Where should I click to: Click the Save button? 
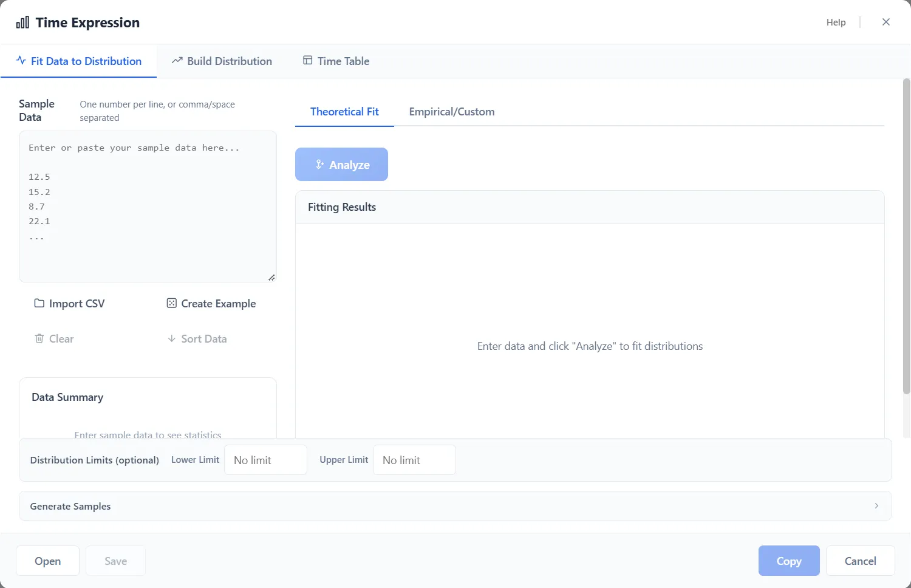point(115,561)
